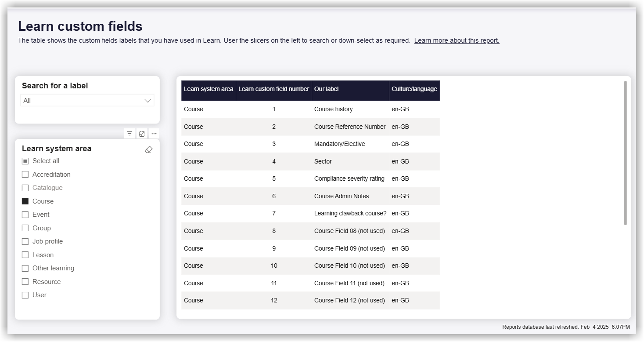Screen dimensions: 644x342
Task: Check the Group checkbox
Action: tap(25, 228)
